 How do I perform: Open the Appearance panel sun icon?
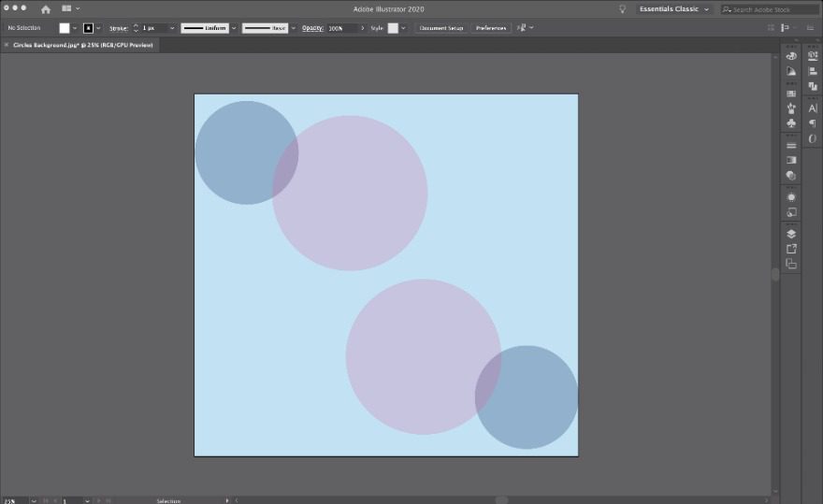(x=791, y=197)
